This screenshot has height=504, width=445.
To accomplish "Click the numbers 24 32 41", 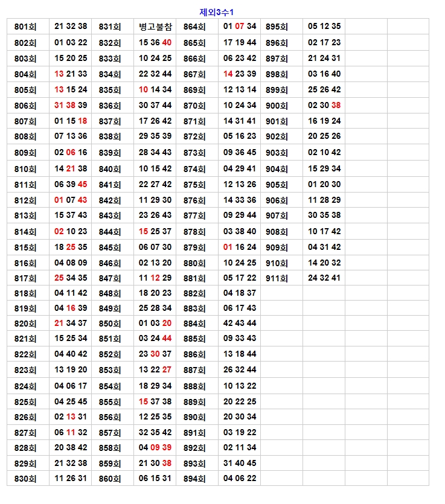I will tap(324, 278).
